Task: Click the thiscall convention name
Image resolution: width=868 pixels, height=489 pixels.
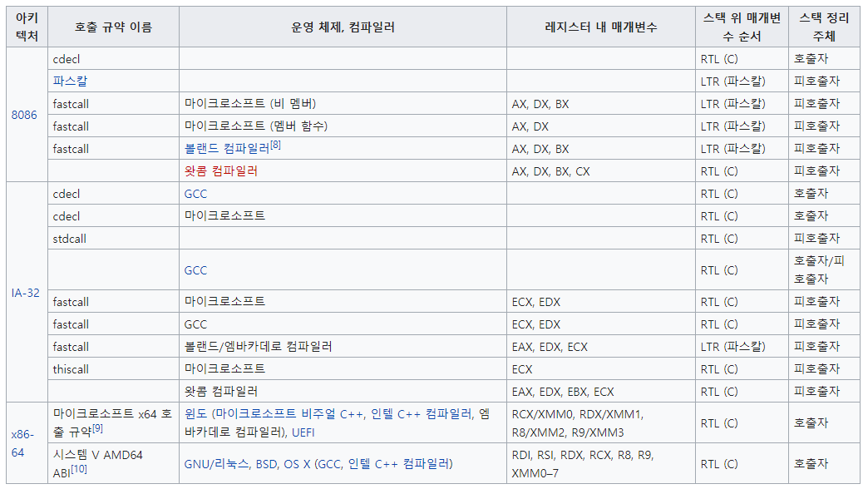Action: pyautogui.click(x=71, y=369)
